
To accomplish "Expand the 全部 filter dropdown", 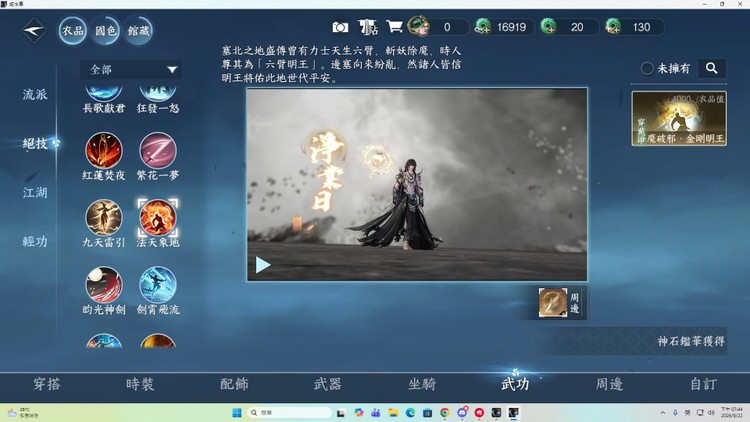I will [x=131, y=70].
